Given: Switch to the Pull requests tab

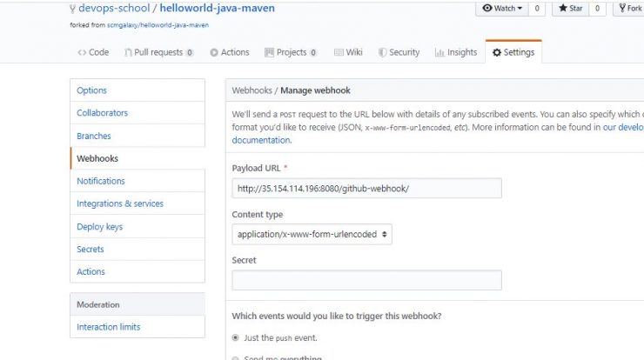Looking at the screenshot, I should 159,52.
